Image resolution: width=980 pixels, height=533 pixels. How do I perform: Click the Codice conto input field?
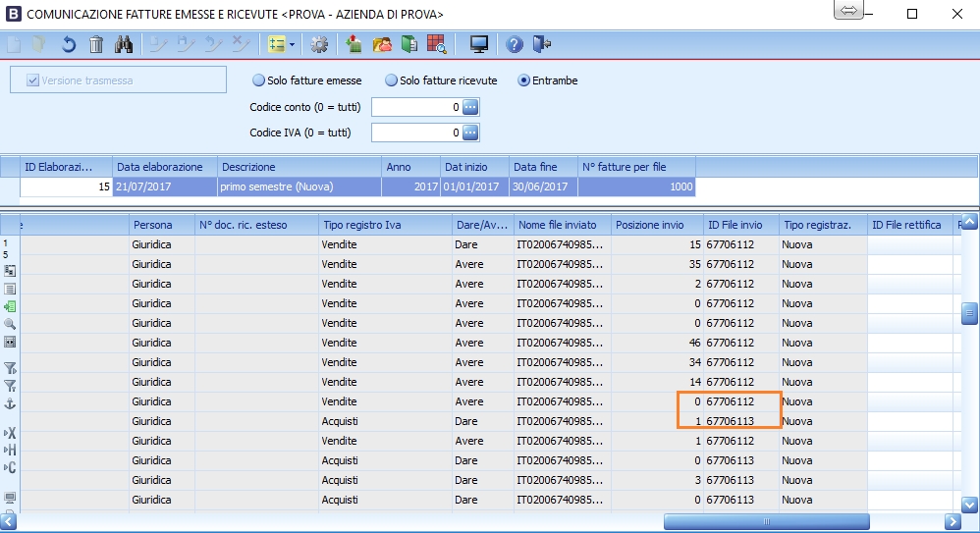415,107
